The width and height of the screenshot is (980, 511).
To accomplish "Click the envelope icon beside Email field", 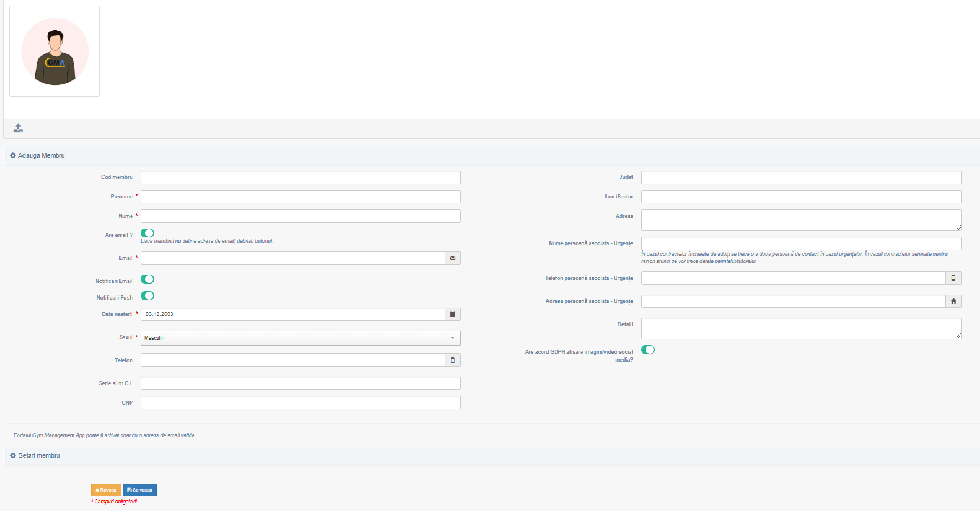I will pos(452,258).
